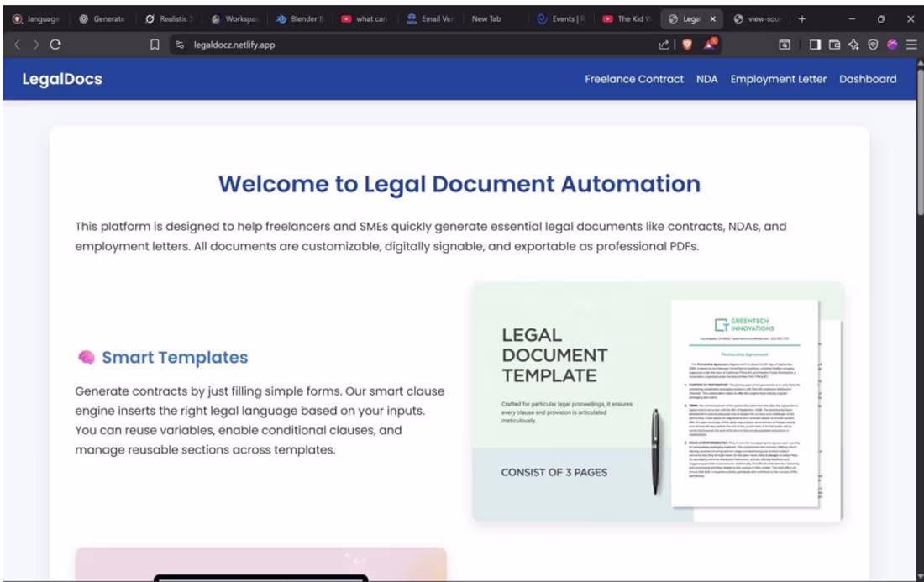Switch to the 'Generate' tab
924x582 pixels.
[103, 18]
